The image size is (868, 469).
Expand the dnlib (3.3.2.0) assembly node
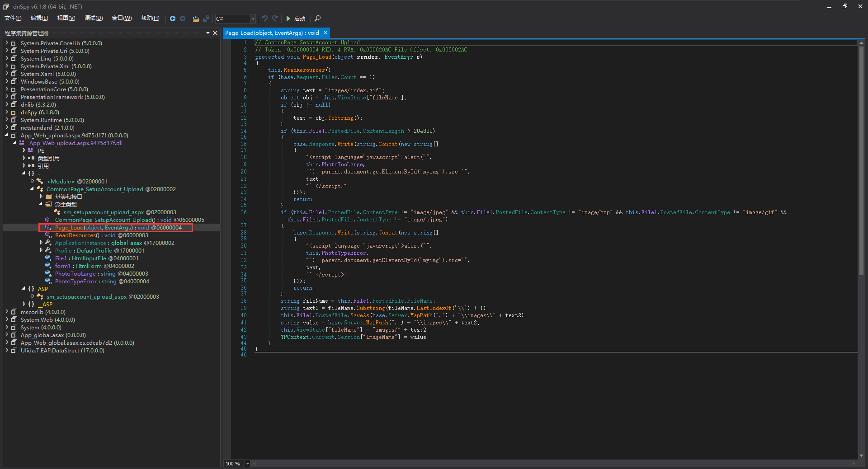tap(7, 104)
